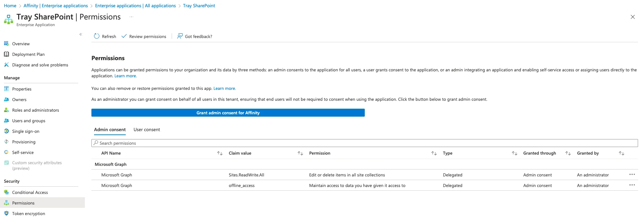Open more options ellipsis next to page title
This screenshot has width=644, height=223.
[x=131, y=17]
